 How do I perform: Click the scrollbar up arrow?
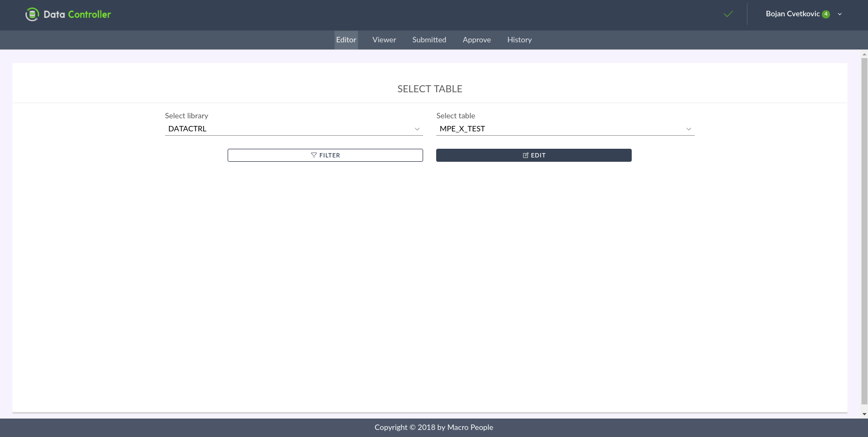click(x=864, y=54)
